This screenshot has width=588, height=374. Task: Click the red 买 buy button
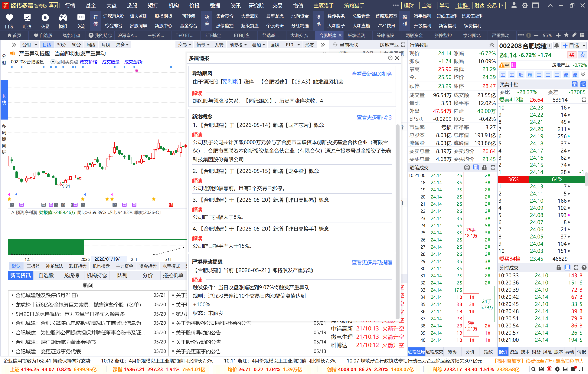click(572, 55)
